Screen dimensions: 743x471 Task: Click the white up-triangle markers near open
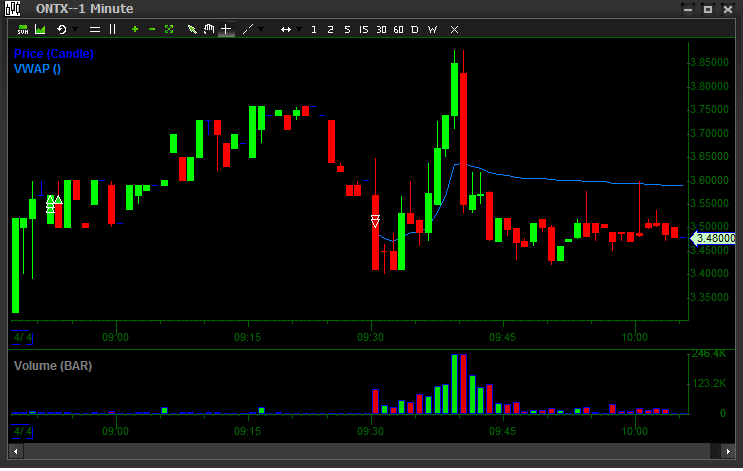[x=54, y=204]
